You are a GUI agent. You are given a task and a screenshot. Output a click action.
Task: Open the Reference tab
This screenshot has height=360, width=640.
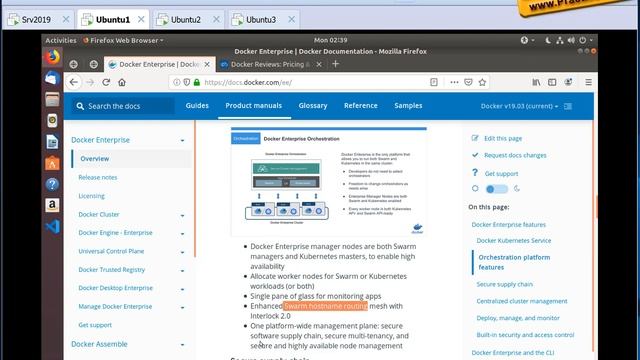(361, 106)
